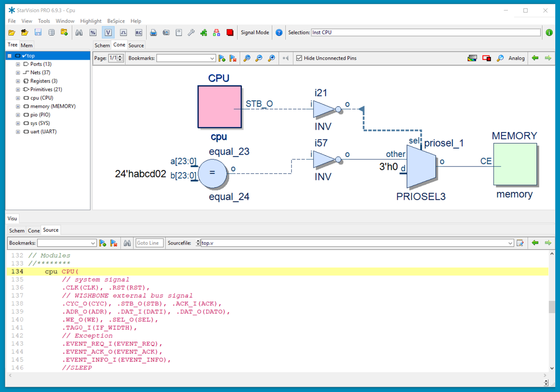Click the waveform signal icon in toolbar
This screenshot has height=392, width=560.
coord(123,33)
